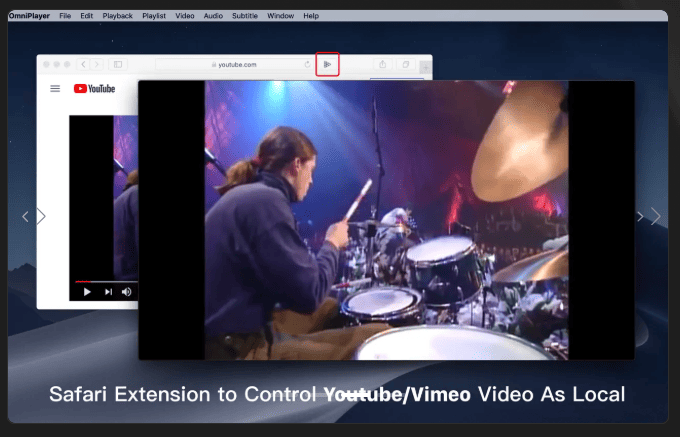Play the YouTube video in Safari
680x437 pixels.
[x=87, y=292]
